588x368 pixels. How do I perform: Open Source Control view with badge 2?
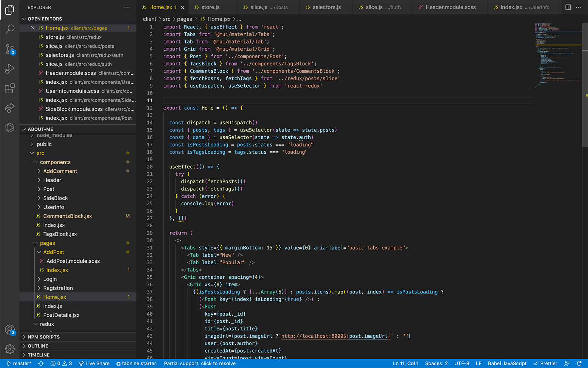[x=10, y=49]
